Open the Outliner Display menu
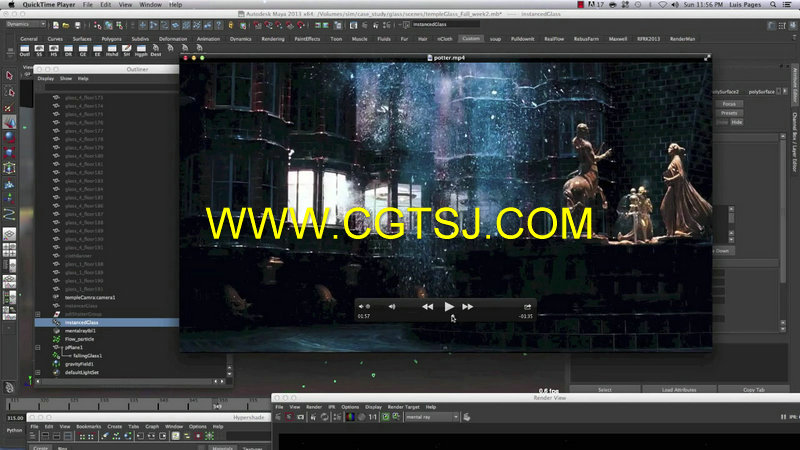Viewport: 800px width, 450px height. (45, 79)
